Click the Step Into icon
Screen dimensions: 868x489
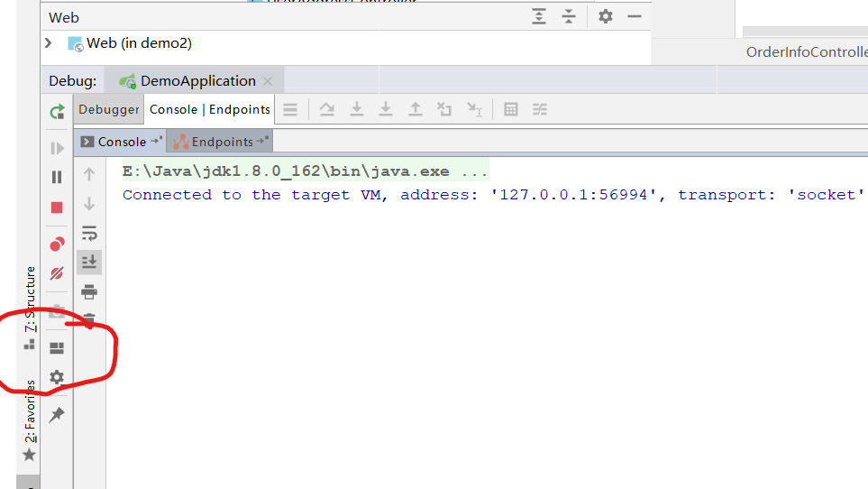tap(357, 110)
